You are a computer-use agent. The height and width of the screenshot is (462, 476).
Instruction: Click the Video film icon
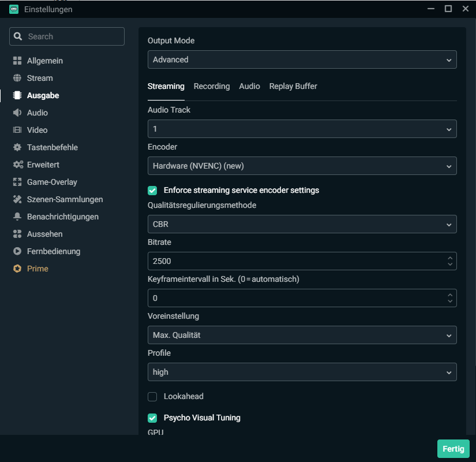coord(17,130)
